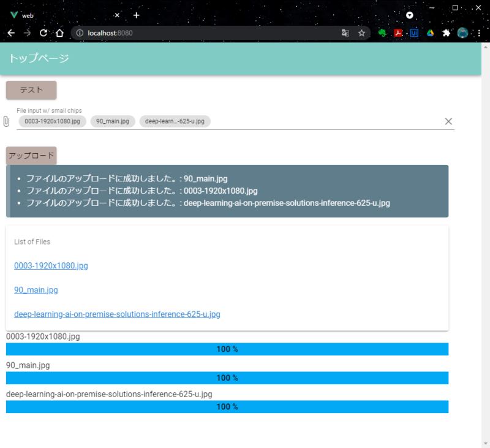Viewport: 490px width, 448px height.
Task: Open a new browser tab
Action: pos(136,15)
